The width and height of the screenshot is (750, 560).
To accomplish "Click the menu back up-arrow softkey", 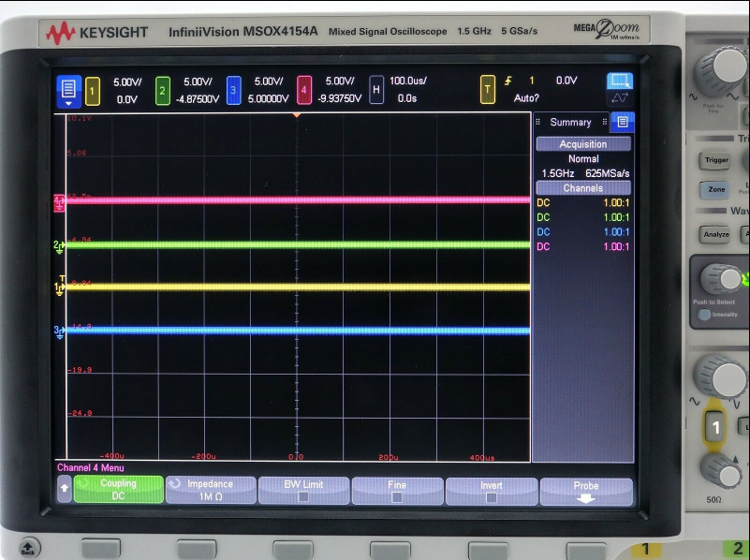I will point(65,489).
